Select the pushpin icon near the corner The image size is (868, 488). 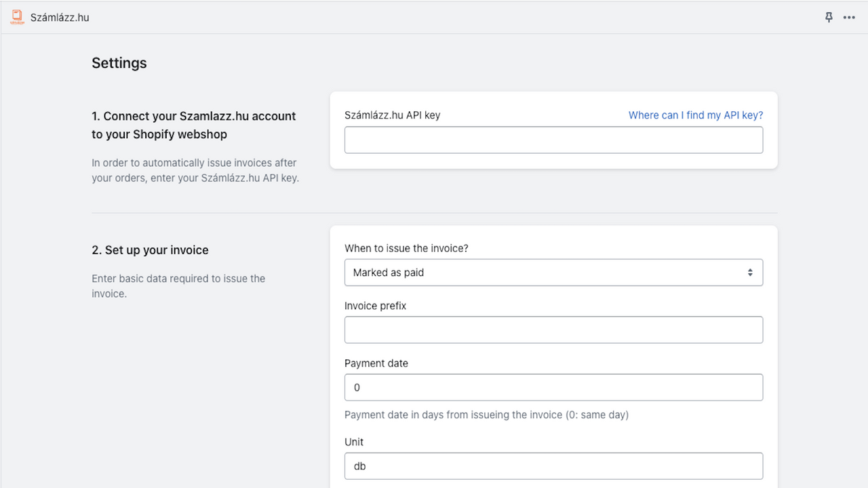(x=828, y=17)
